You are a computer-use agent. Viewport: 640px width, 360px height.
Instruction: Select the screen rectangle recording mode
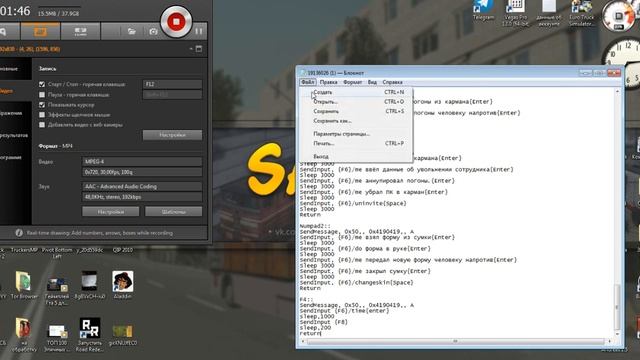(40, 31)
